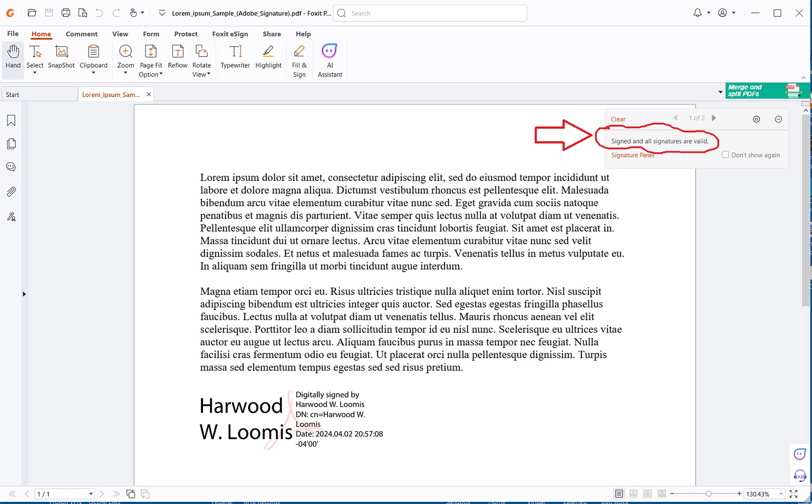Viewport: 812px width, 504px height.
Task: Open the Bookmarks side panel
Action: point(11,121)
